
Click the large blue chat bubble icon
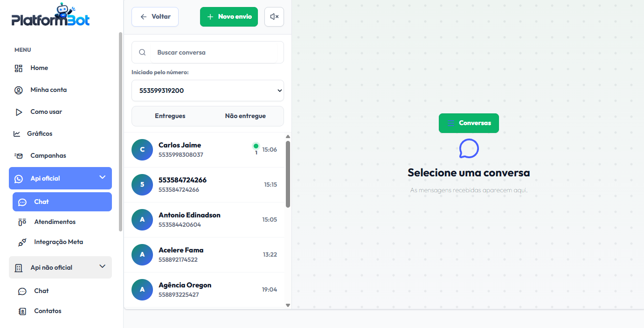pos(469,148)
